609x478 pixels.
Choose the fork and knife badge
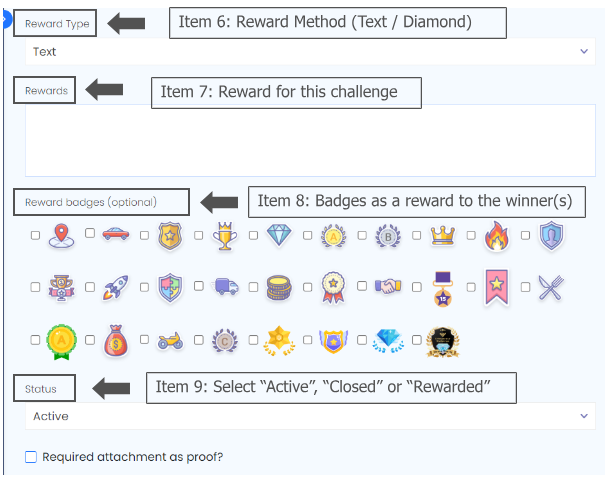click(551, 288)
